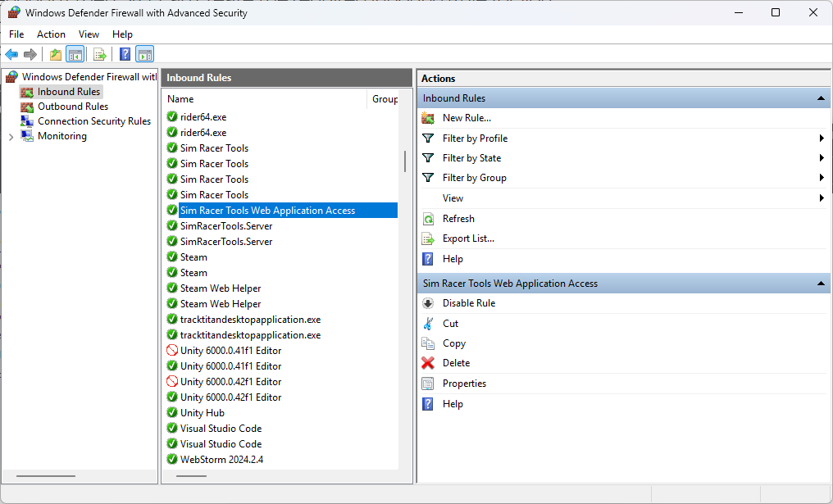Click the Back arrow in the toolbar
This screenshot has width=833, height=504.
tap(11, 54)
